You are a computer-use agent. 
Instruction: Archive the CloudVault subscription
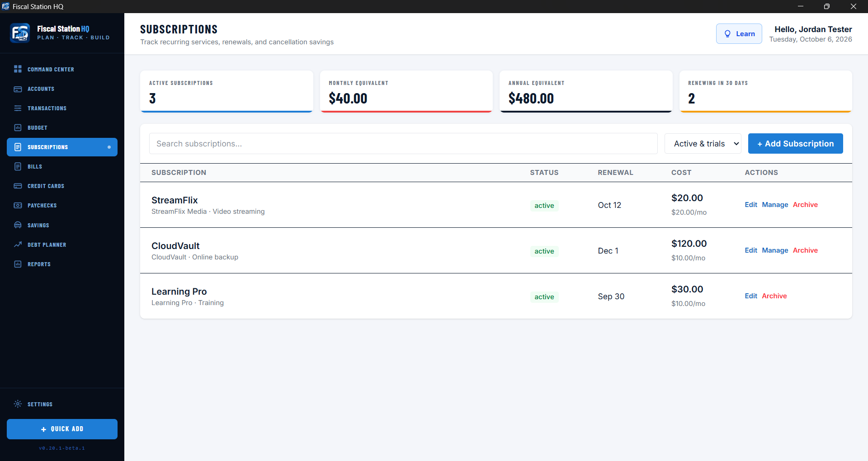(x=805, y=250)
